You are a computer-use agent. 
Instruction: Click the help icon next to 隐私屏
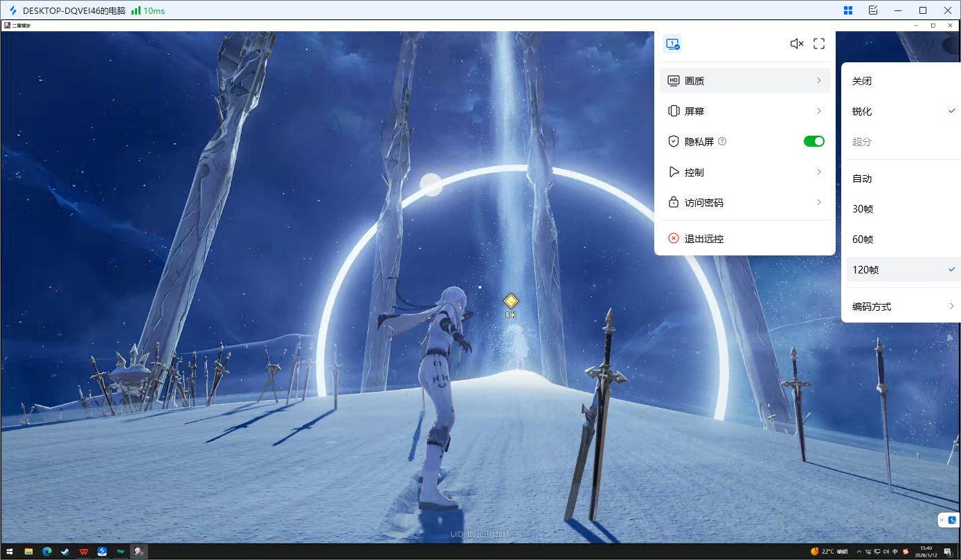click(x=722, y=141)
